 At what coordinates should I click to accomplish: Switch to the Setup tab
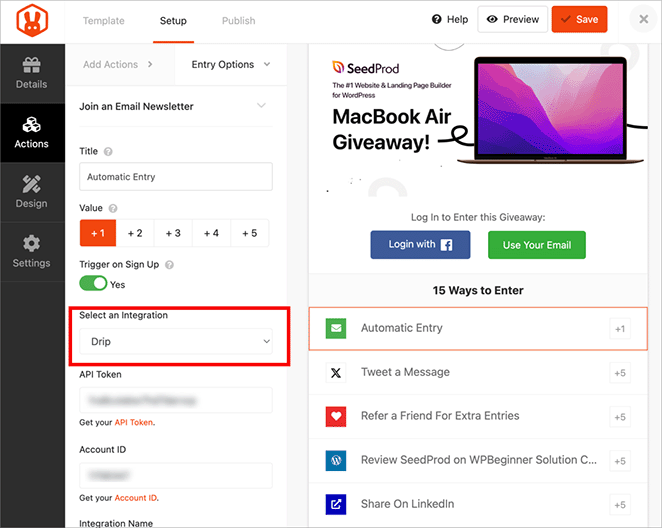(x=173, y=21)
